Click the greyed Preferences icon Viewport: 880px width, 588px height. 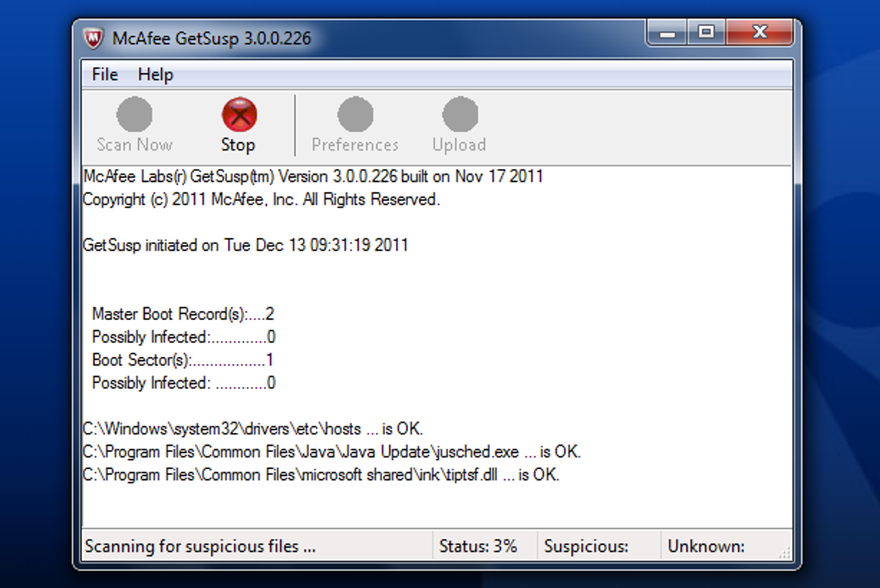point(355,115)
